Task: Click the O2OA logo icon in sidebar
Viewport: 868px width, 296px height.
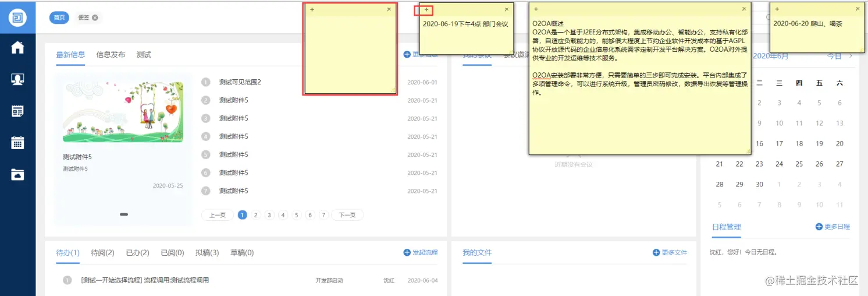Action: (17, 17)
